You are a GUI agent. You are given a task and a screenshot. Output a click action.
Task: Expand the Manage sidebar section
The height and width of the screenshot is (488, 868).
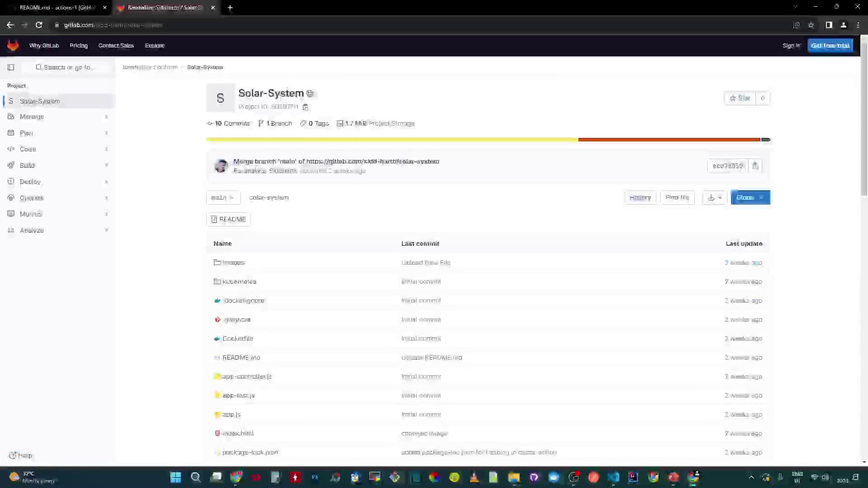click(32, 117)
